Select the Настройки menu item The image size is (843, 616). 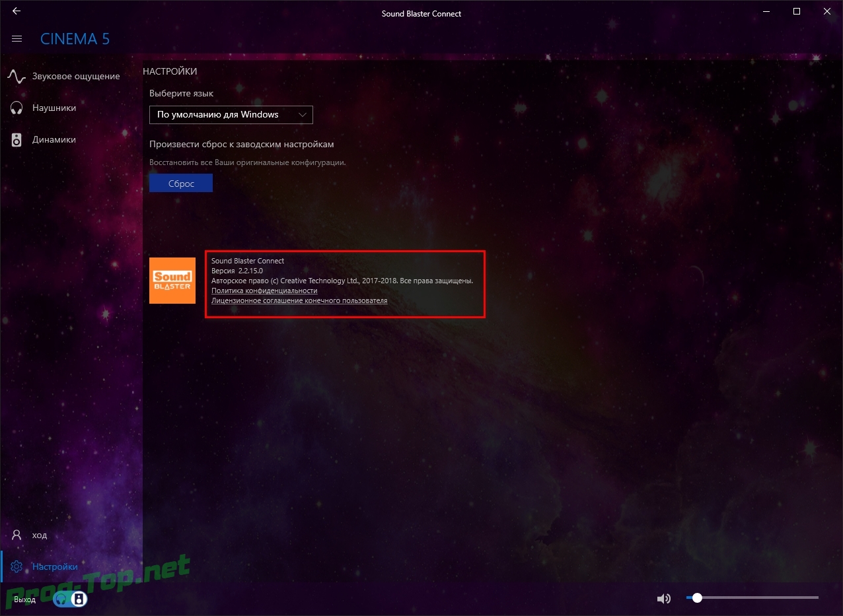pos(71,566)
